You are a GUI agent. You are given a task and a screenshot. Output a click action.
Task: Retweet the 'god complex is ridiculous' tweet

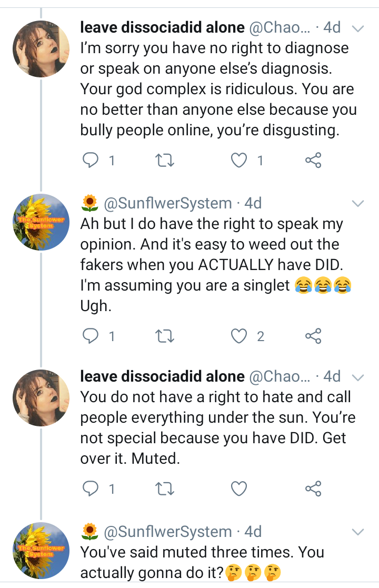click(165, 160)
